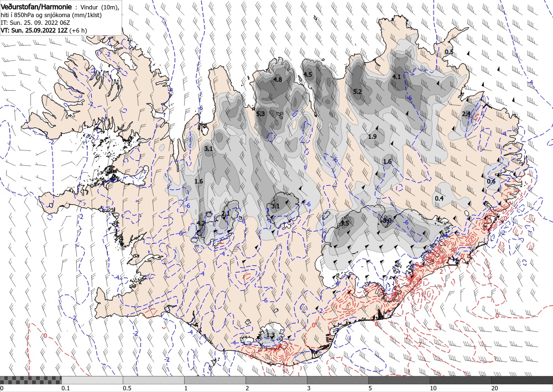Click the 3 to 5 legend swatch

(x=338, y=380)
